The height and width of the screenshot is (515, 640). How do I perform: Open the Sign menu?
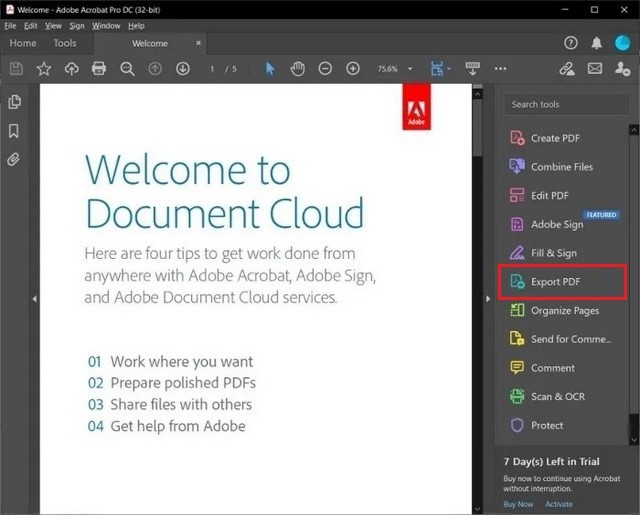[77, 26]
